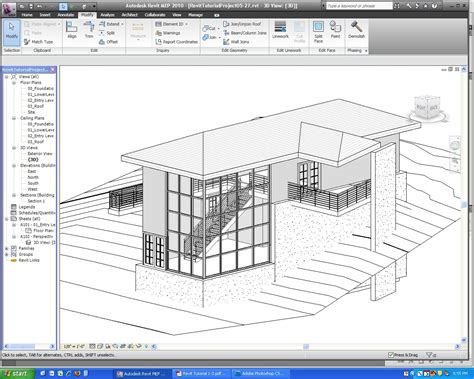Collapse the Floor Plans tree node
The height and width of the screenshot is (379, 474).
(14, 83)
